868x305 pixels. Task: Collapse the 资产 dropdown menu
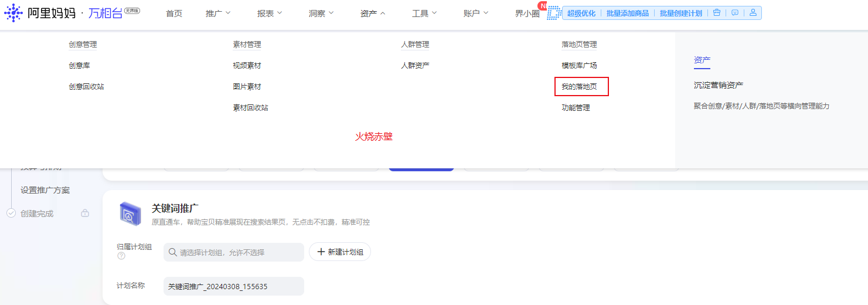(x=373, y=13)
